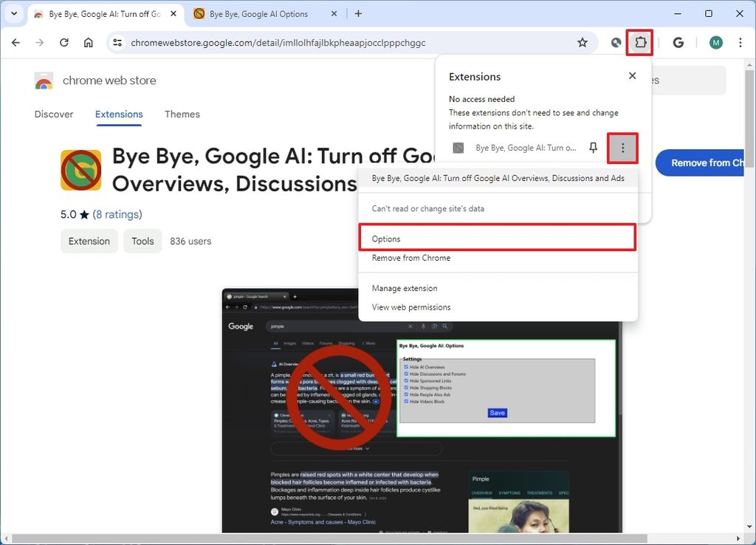Open Chrome's main three-dot menu

coord(740,43)
